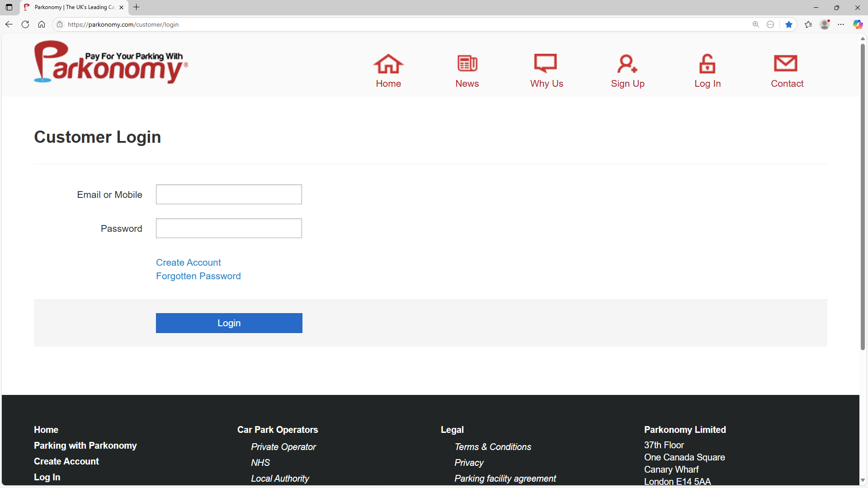Click the Customer Login heading
Screen dimensions: 868x488
[x=98, y=137]
